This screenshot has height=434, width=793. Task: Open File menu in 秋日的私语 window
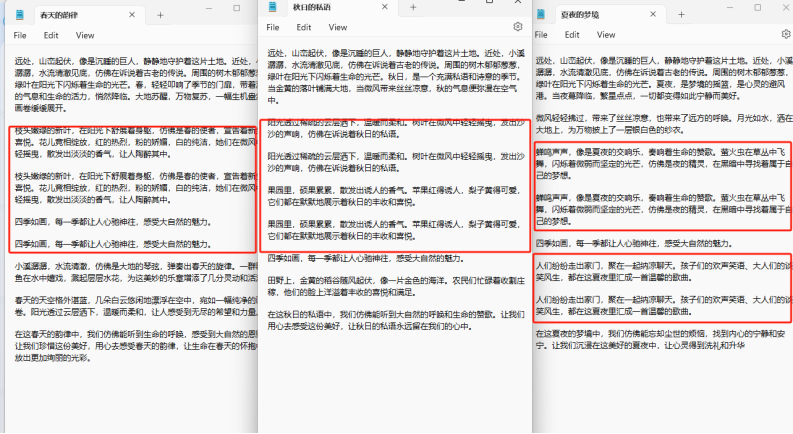click(273, 27)
